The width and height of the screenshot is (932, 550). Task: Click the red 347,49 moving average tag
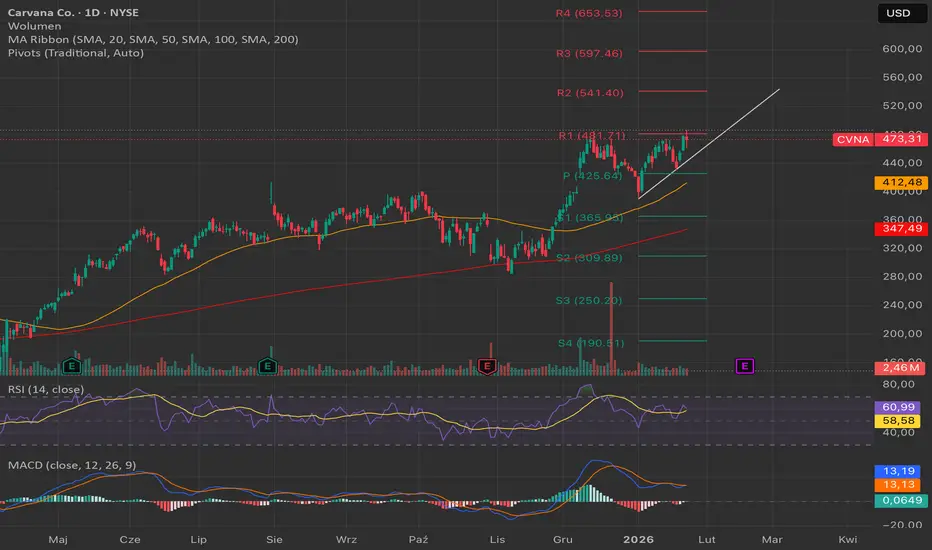[x=901, y=230]
